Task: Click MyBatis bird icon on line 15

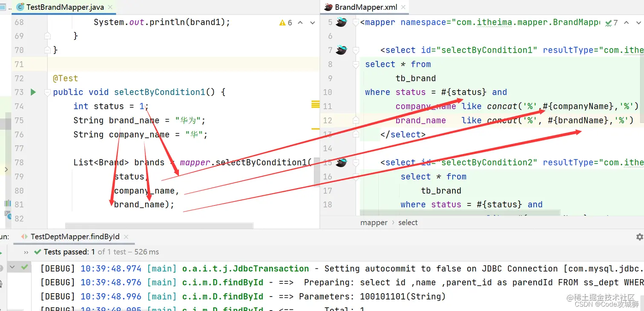Action: pos(341,163)
